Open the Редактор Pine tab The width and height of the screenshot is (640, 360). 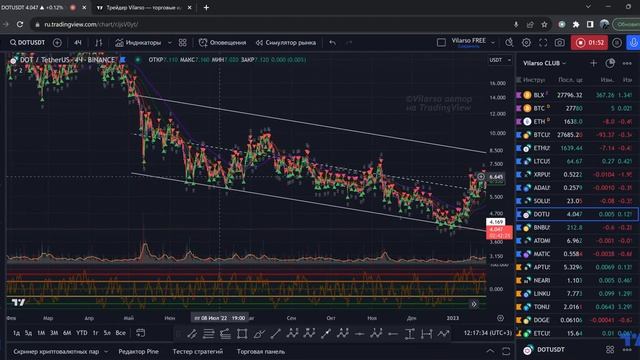click(x=138, y=351)
